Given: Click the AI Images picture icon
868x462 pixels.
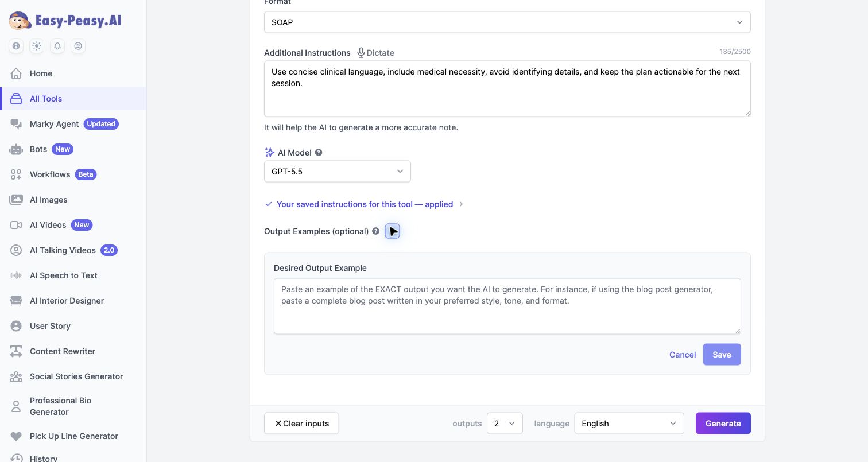Looking at the screenshot, I should coord(16,200).
